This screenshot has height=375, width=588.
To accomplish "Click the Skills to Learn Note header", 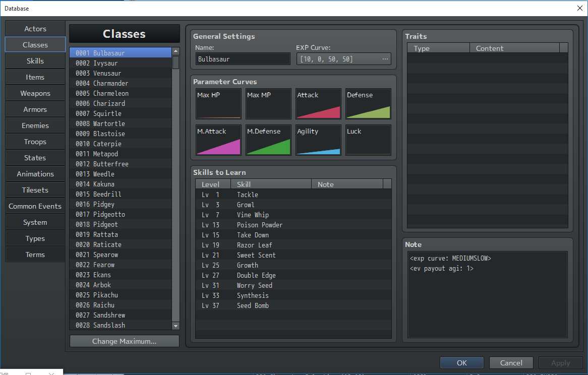I will [347, 184].
